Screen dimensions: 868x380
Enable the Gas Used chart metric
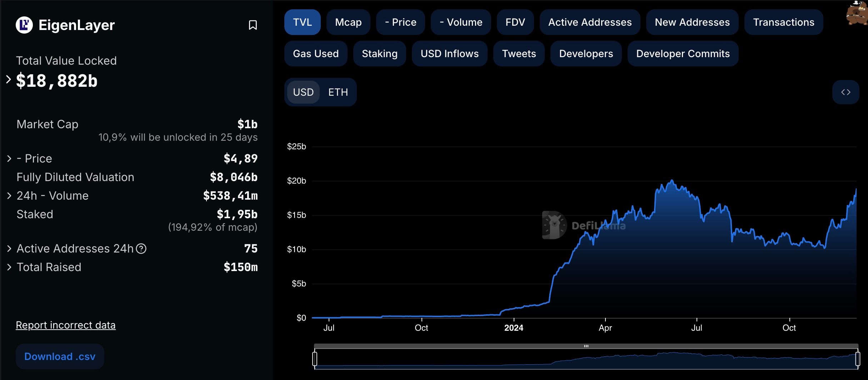pyautogui.click(x=316, y=54)
